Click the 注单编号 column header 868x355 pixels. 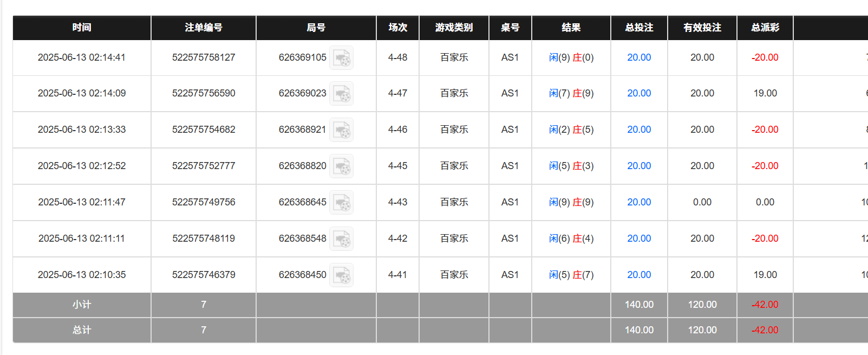point(204,28)
